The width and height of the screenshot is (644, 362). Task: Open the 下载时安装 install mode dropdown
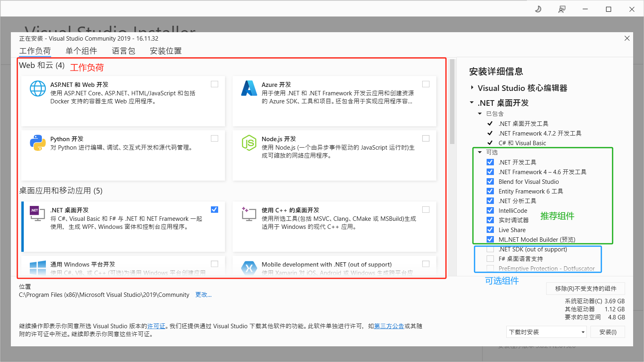[x=546, y=332]
